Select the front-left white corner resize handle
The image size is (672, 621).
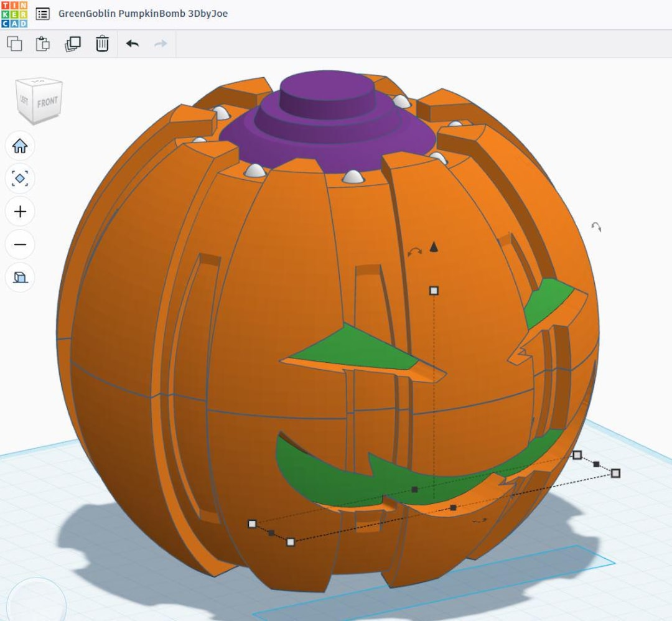pyautogui.click(x=252, y=524)
